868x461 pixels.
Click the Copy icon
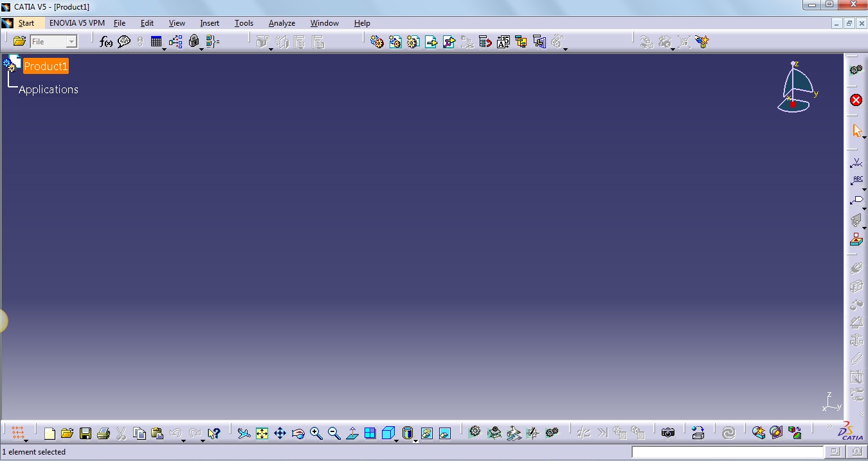(x=140, y=433)
